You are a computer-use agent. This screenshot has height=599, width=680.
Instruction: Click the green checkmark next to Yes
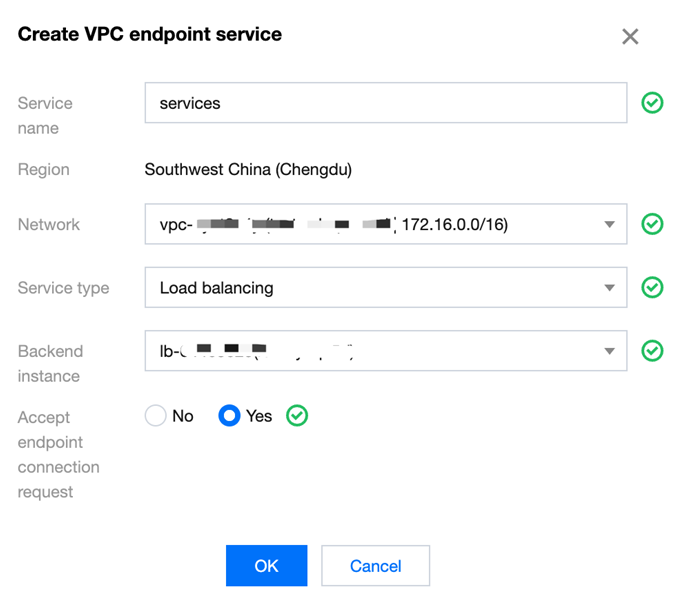pos(297,415)
